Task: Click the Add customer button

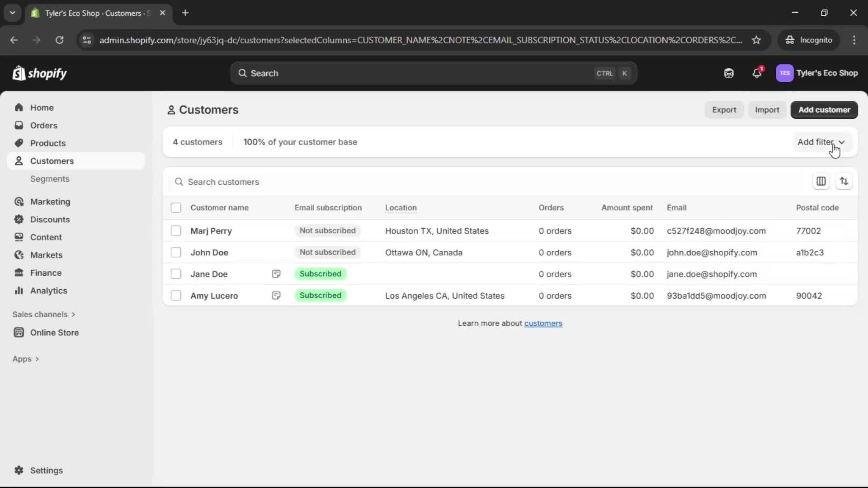Action: [824, 110]
